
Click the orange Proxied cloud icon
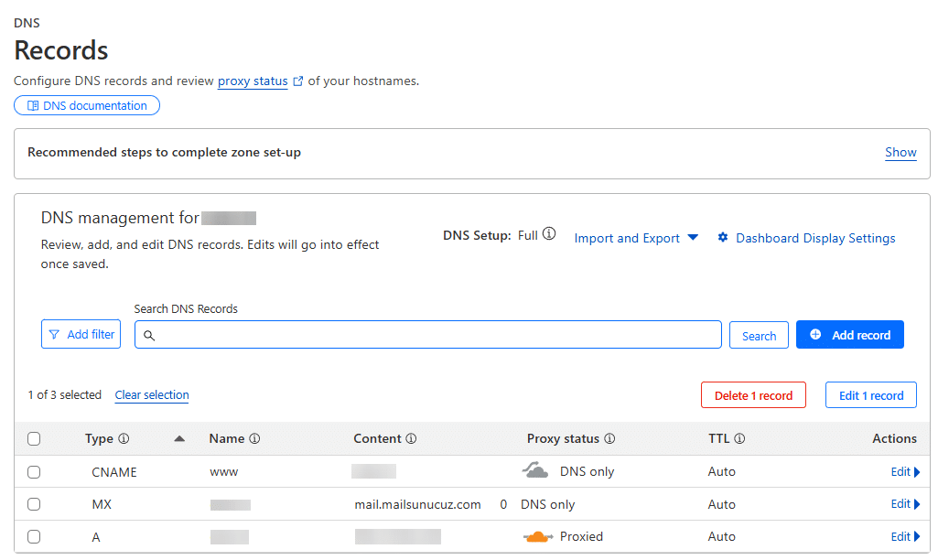(x=538, y=537)
